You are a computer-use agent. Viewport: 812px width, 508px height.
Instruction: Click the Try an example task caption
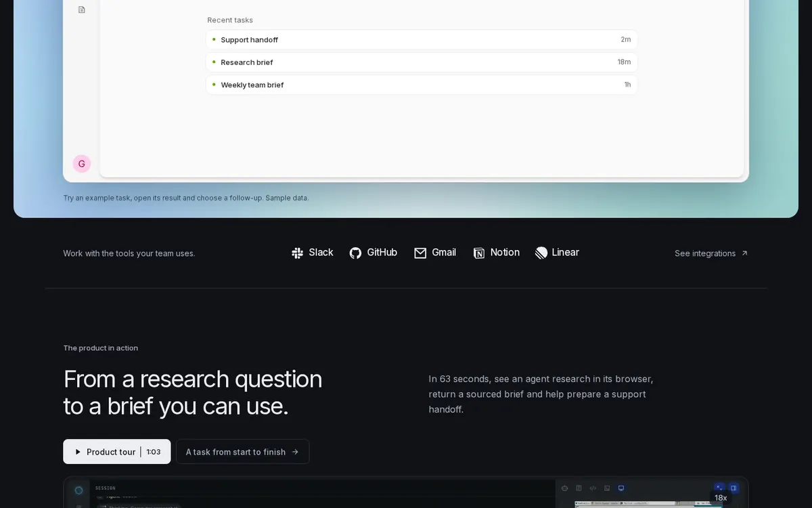(x=186, y=198)
